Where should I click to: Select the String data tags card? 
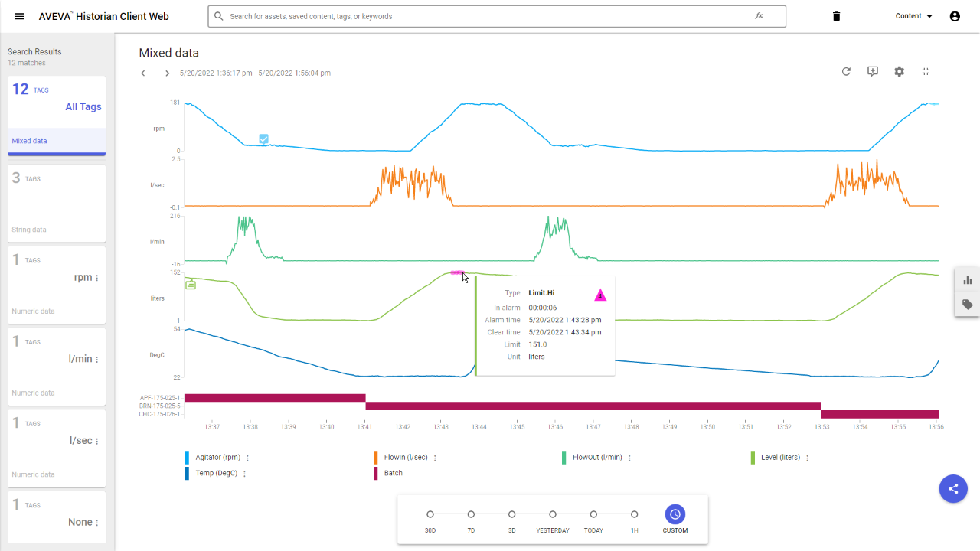[x=57, y=204]
